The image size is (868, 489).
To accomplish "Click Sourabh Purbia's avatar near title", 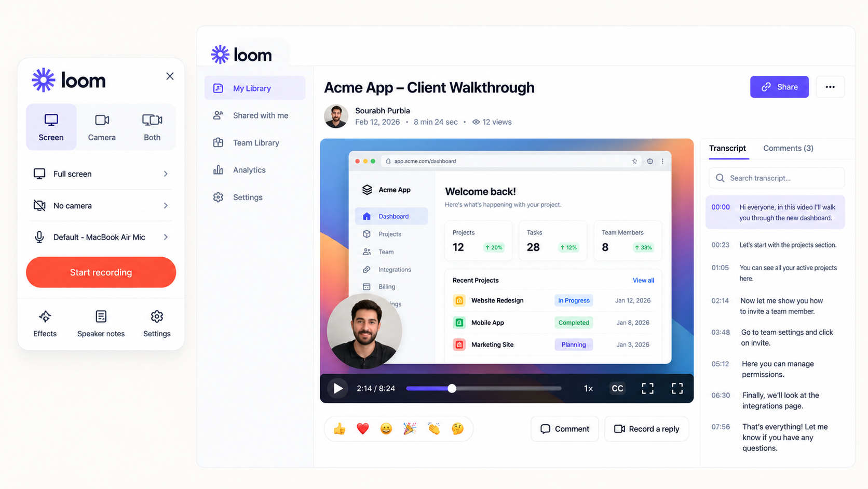I will tap(336, 116).
